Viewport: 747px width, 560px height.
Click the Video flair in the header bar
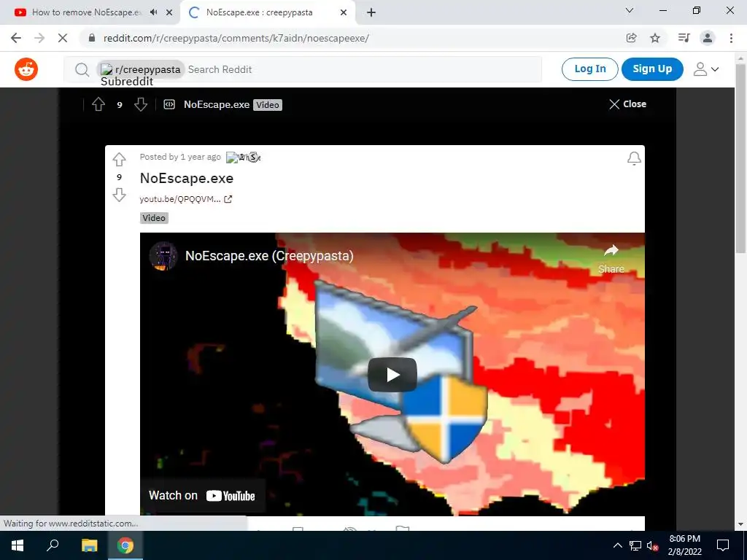(267, 105)
